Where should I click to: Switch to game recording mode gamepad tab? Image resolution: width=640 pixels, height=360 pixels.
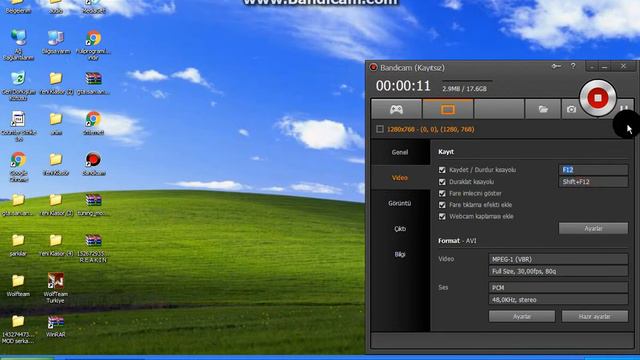[x=396, y=109]
